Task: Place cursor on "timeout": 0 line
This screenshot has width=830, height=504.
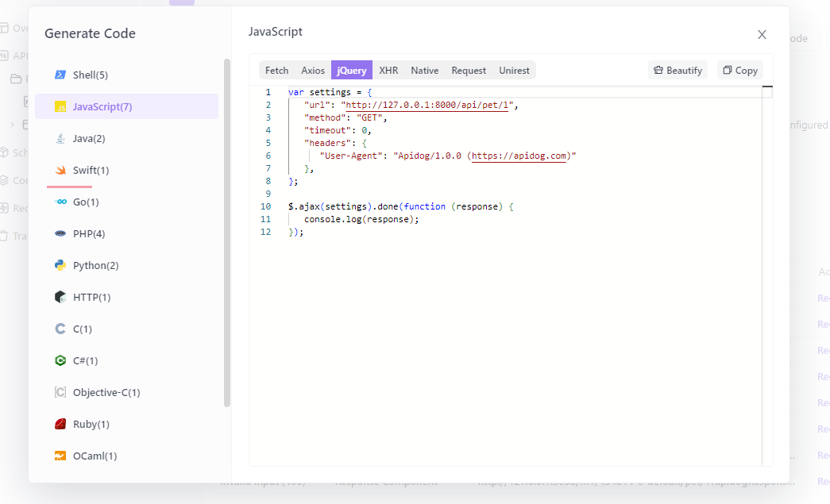Action: [338, 130]
